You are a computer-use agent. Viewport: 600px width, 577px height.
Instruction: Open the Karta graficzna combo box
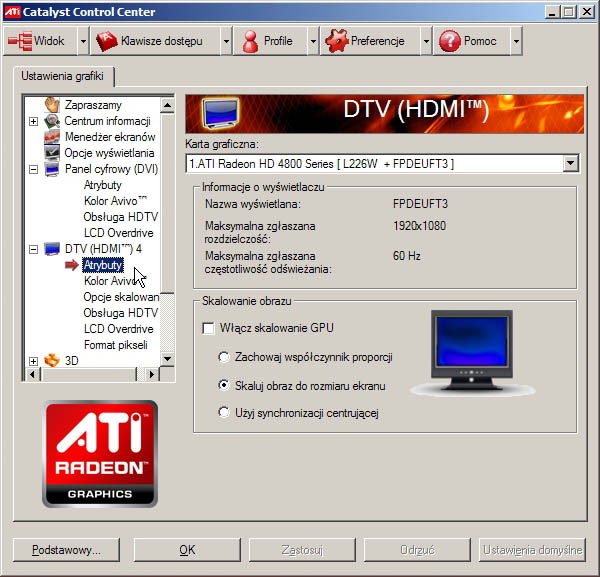[x=383, y=164]
